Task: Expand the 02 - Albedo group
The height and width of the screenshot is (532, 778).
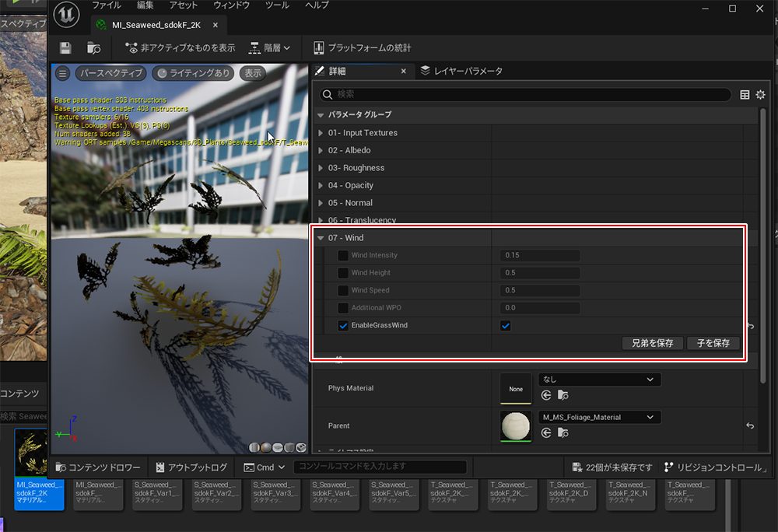Action: (321, 150)
